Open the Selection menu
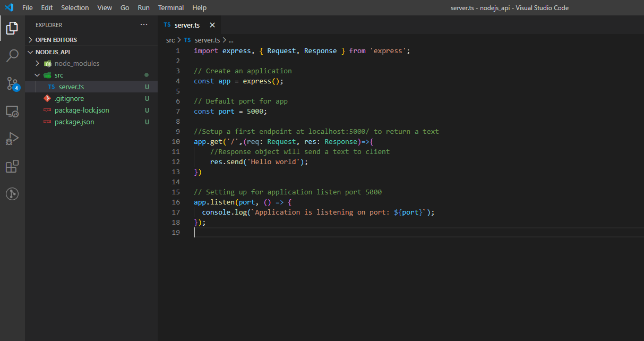The image size is (644, 341). coord(75,7)
